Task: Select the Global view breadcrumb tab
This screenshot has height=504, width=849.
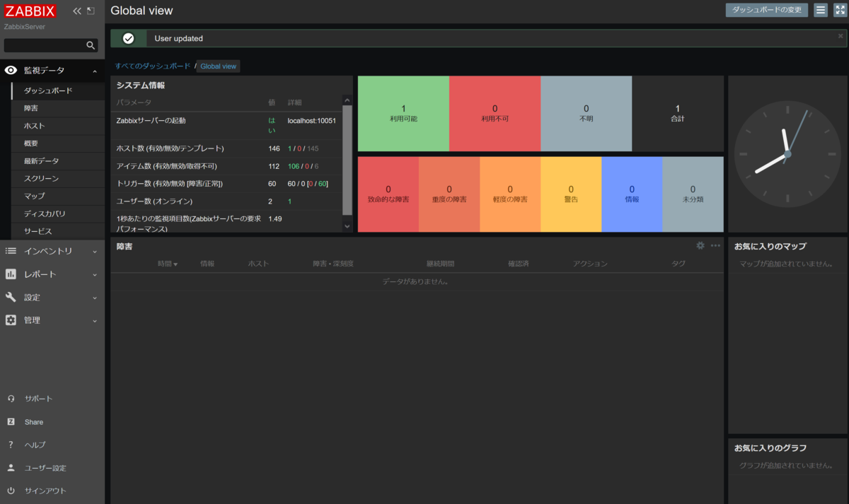Action: coord(218,66)
